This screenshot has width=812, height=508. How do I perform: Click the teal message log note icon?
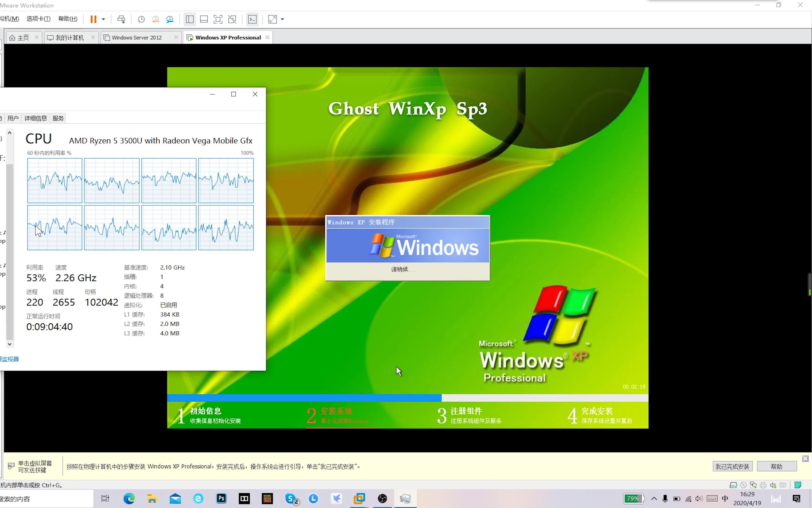point(798,485)
